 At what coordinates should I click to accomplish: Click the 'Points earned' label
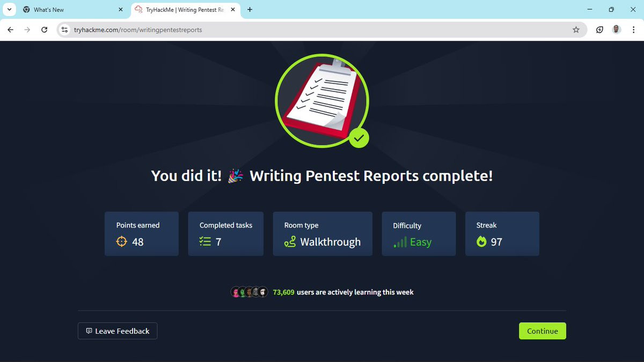click(x=138, y=225)
